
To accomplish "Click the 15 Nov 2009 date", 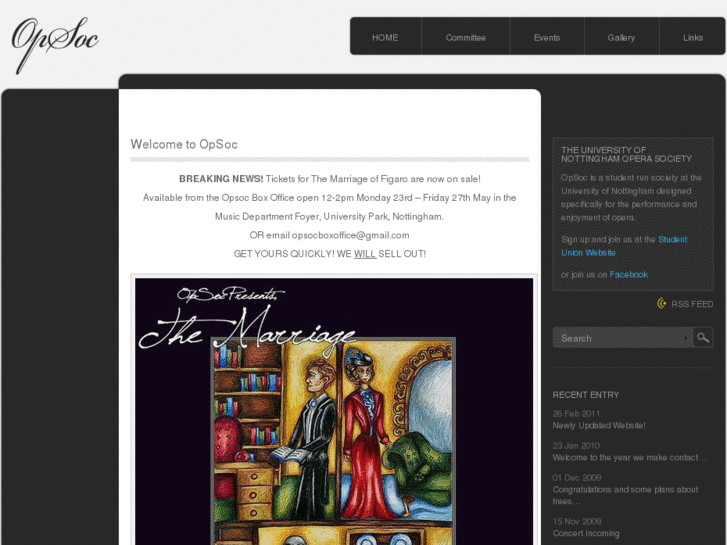I will point(577,521).
